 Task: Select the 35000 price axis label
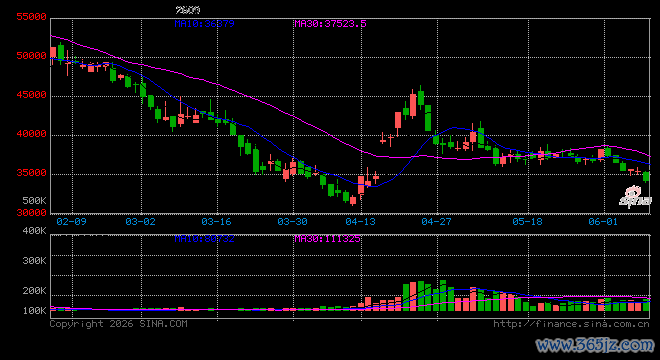click(x=31, y=173)
